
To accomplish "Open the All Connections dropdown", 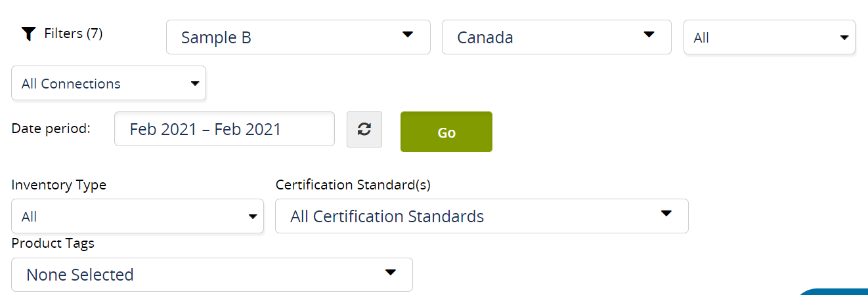I will click(108, 84).
